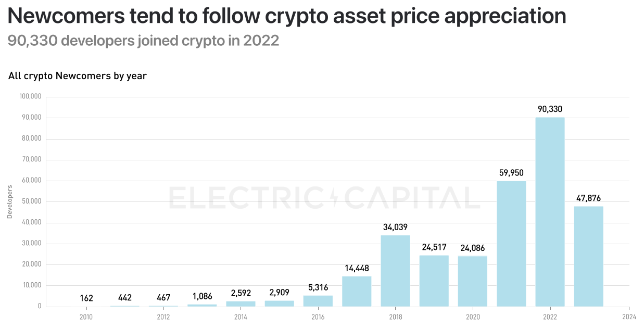The image size is (644, 328).
Task: Click the "All crypto Newcomers by year" heading
Action: tap(78, 76)
